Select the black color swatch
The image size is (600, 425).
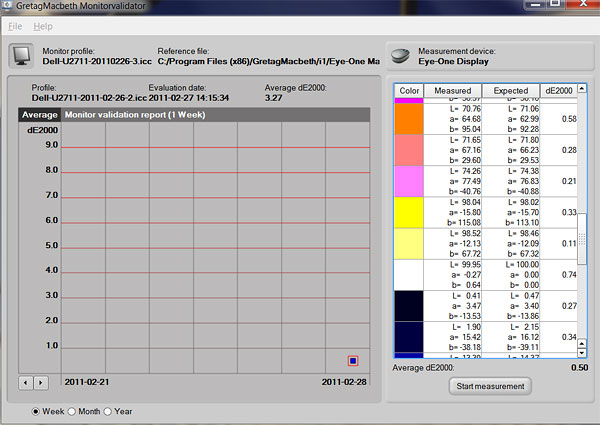tap(409, 306)
